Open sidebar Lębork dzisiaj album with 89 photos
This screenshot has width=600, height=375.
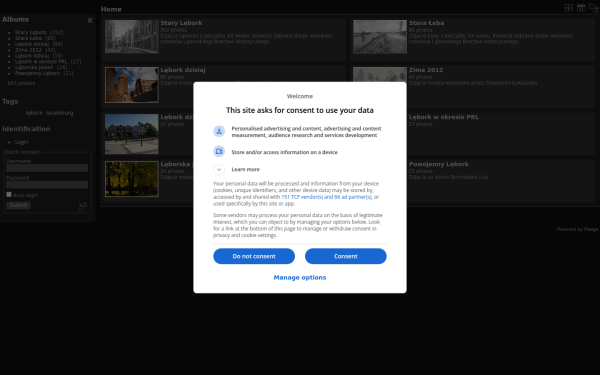pyautogui.click(x=32, y=44)
